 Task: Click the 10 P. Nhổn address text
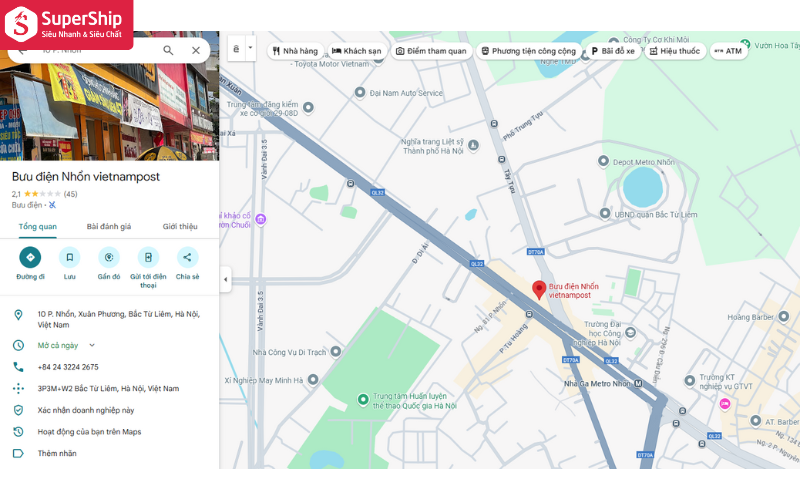[118, 319]
